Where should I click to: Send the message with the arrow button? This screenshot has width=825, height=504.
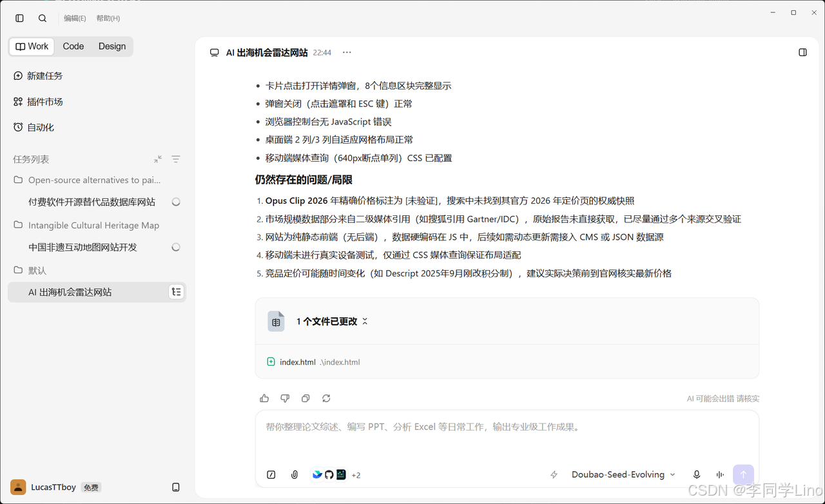click(x=743, y=475)
